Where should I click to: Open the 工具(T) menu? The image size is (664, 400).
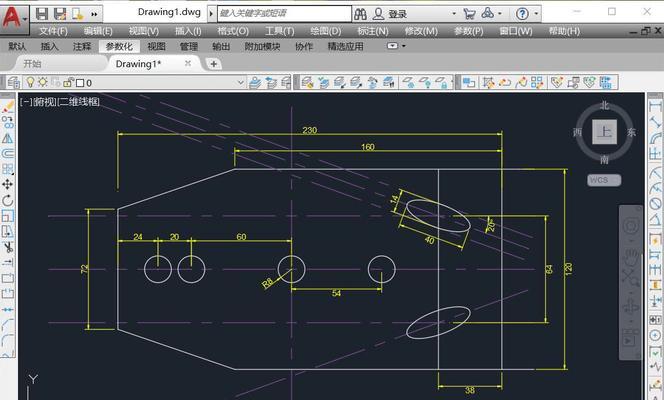[x=279, y=31]
